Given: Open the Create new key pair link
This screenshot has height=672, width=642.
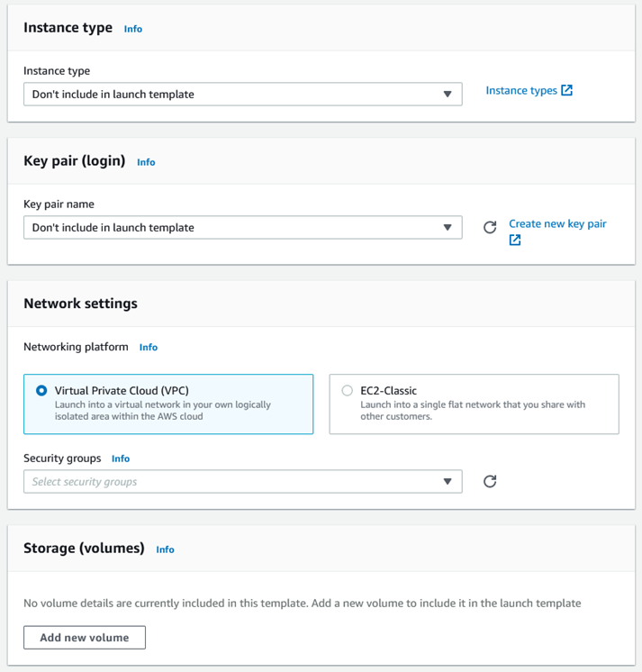Looking at the screenshot, I should [557, 223].
